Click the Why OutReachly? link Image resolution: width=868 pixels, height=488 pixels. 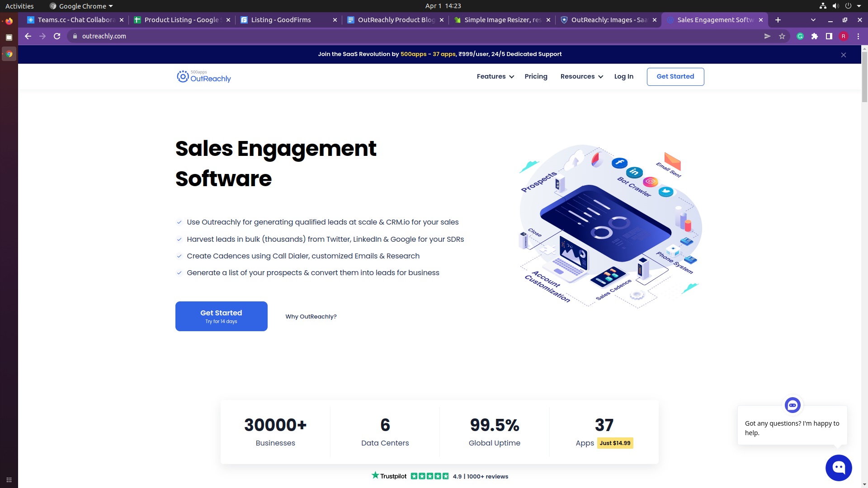(x=311, y=316)
